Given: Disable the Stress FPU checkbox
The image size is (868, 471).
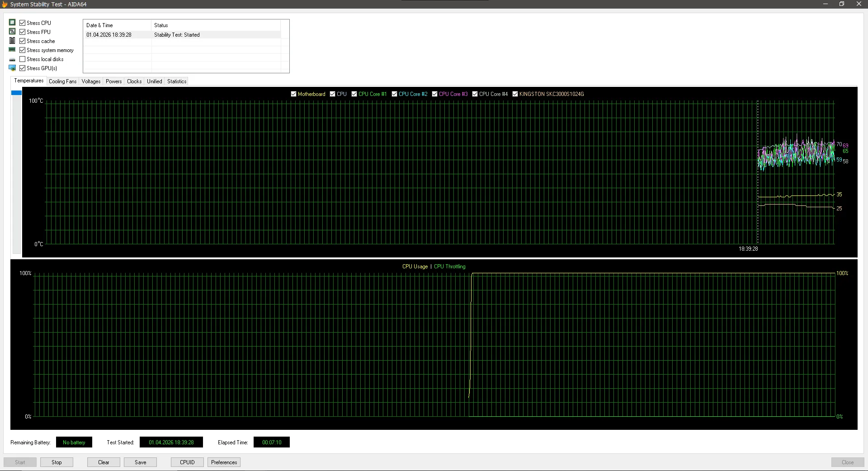Looking at the screenshot, I should point(22,32).
